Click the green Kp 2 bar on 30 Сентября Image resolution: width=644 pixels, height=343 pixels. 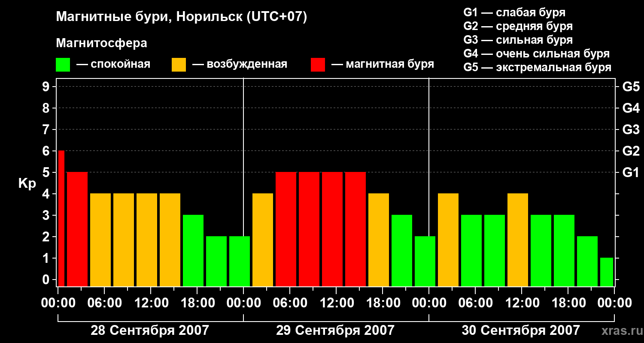coord(587,261)
